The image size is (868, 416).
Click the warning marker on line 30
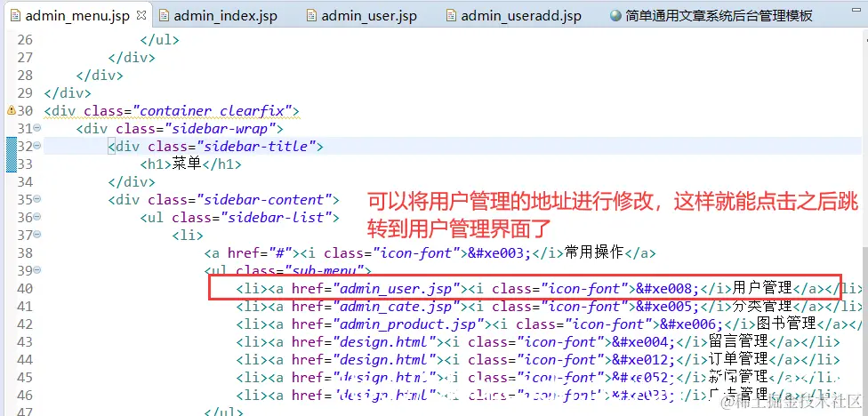pyautogui.click(x=11, y=110)
